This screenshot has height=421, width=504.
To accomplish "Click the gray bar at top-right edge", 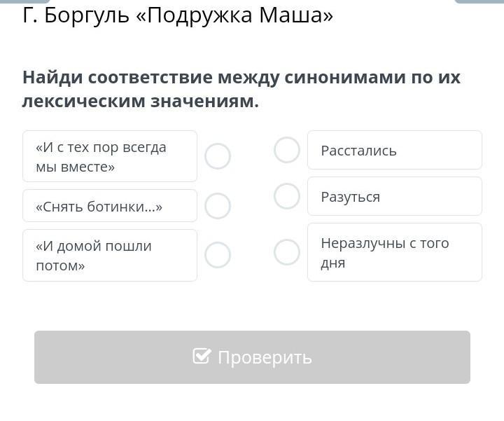I will click(x=479, y=1).
